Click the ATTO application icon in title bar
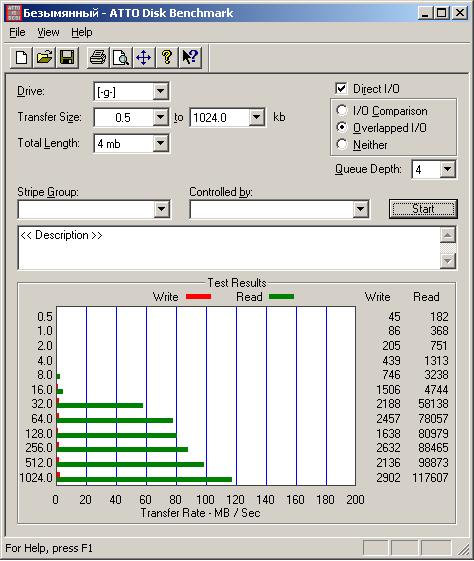 point(14,13)
